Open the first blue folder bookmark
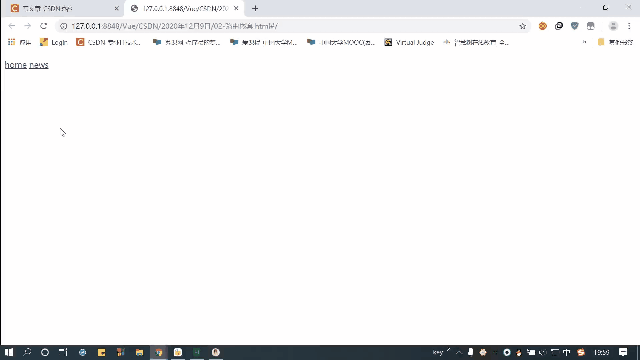640x360 pixels. (x=187, y=42)
